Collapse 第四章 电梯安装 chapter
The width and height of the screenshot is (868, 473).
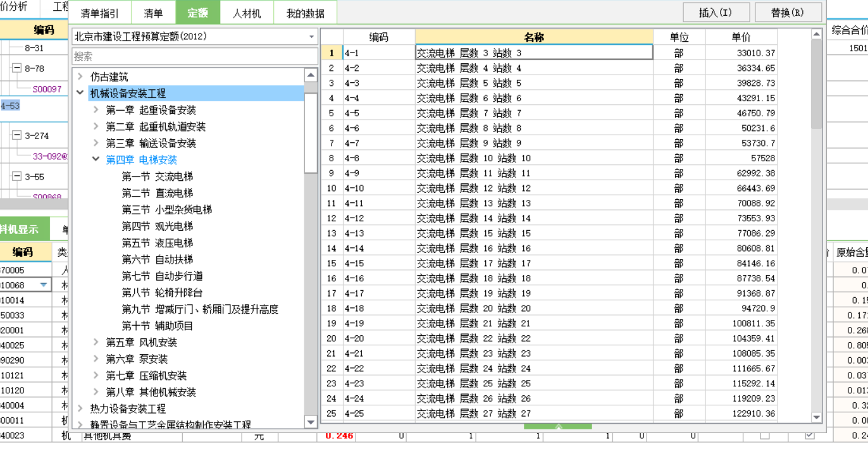[96, 159]
